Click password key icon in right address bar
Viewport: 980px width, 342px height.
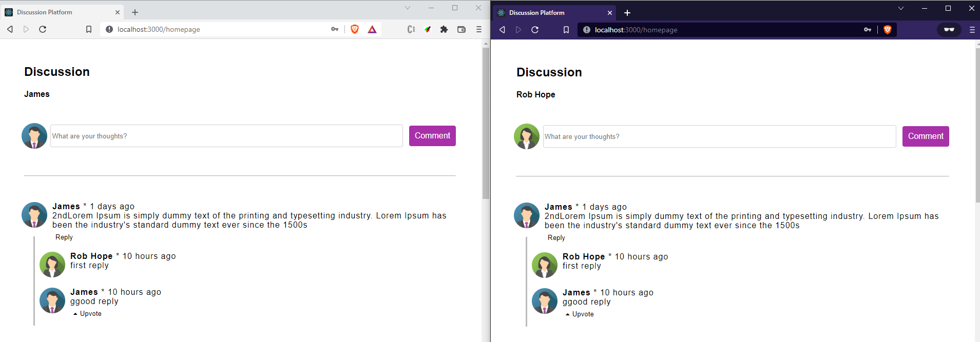tap(868, 30)
